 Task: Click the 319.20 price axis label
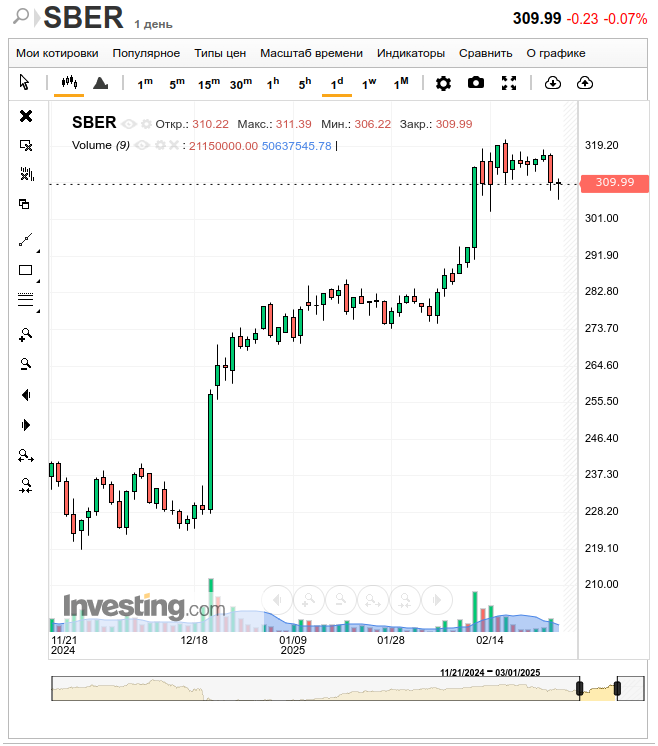[601, 146]
